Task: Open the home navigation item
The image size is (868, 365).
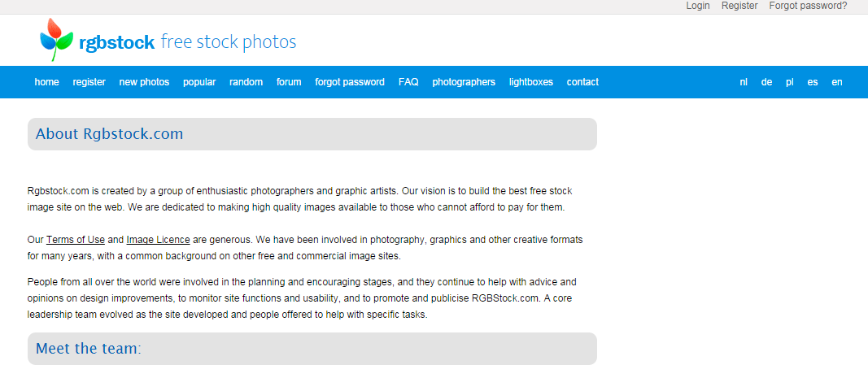Action: (x=46, y=82)
